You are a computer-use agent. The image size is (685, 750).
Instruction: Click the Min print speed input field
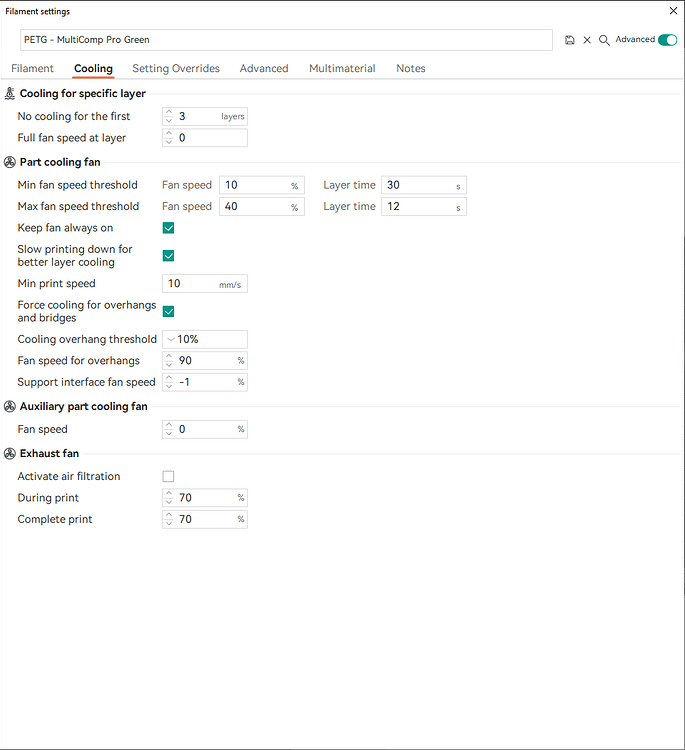[205, 284]
